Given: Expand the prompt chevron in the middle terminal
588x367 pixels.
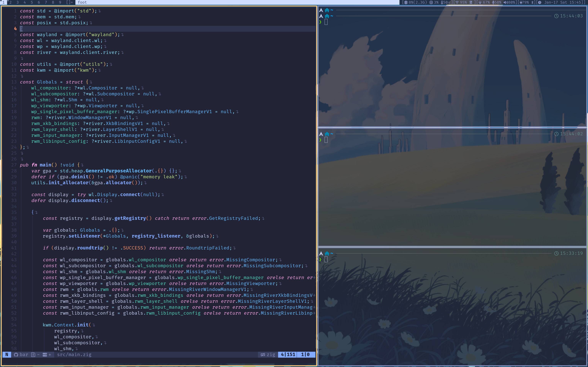Looking at the screenshot, I should click(321, 140).
